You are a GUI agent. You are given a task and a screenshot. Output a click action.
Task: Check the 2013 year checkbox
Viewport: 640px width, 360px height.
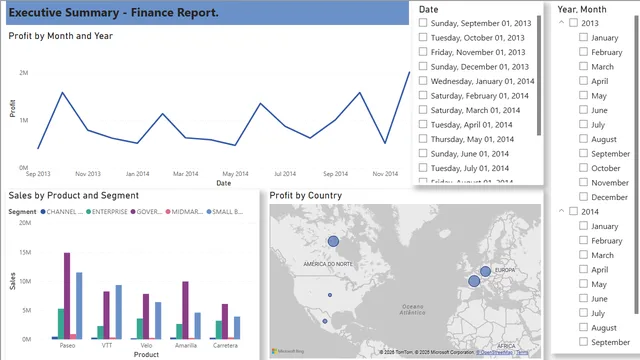click(x=573, y=22)
